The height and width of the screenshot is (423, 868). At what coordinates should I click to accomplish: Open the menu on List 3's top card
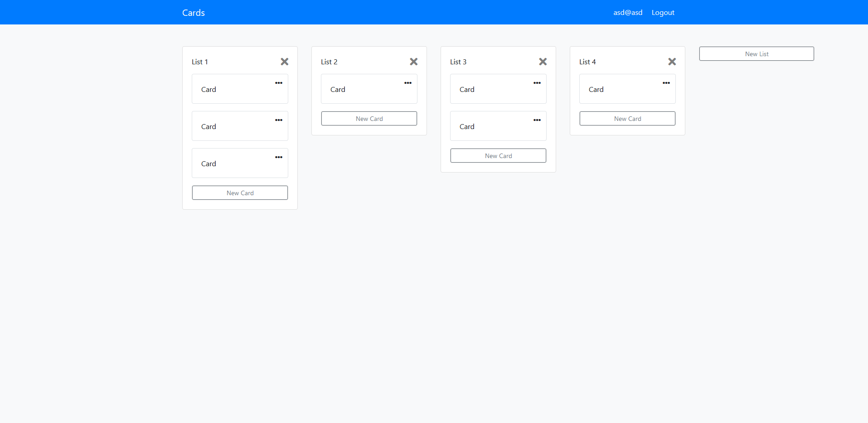click(x=537, y=83)
